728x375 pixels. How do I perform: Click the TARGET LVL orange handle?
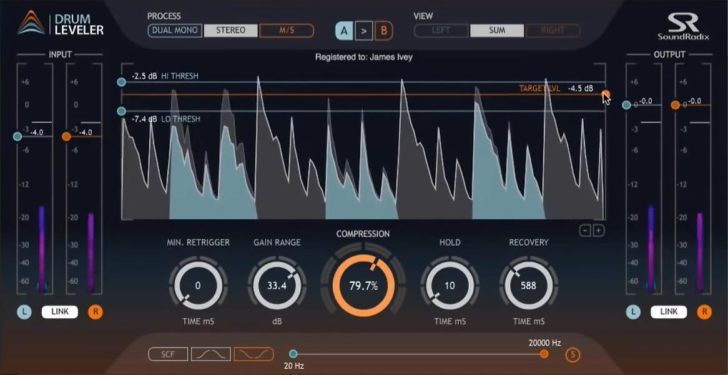coord(605,94)
